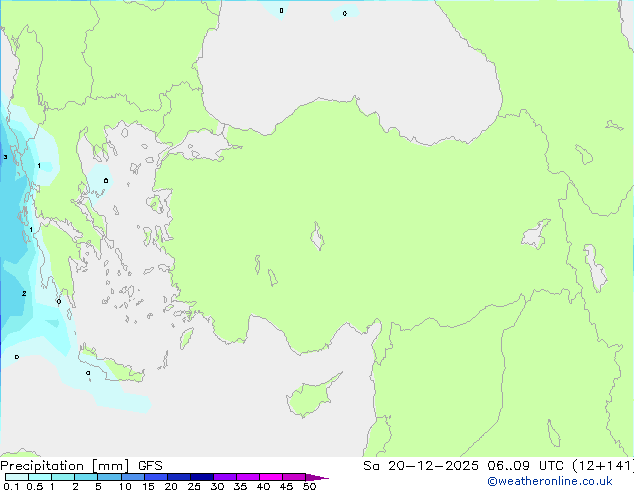Image resolution: width=634 pixels, height=490 pixels.
Task: Click the legend label '40'
Action: (x=263, y=486)
